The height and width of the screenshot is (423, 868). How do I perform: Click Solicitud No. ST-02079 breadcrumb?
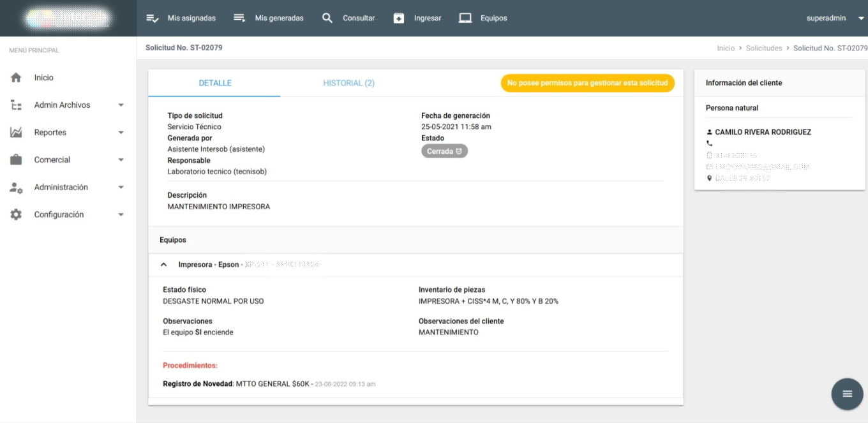point(830,48)
